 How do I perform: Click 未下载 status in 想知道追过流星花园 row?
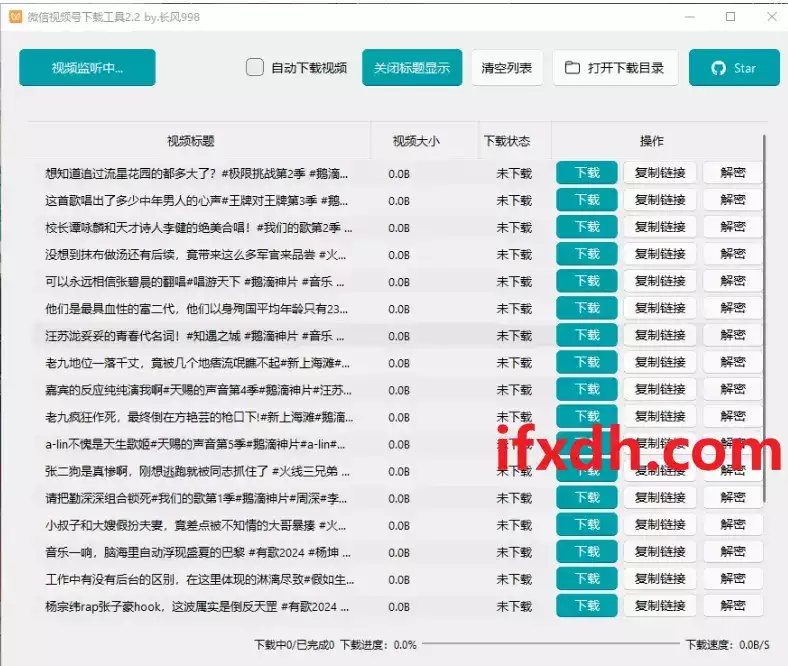click(x=514, y=174)
